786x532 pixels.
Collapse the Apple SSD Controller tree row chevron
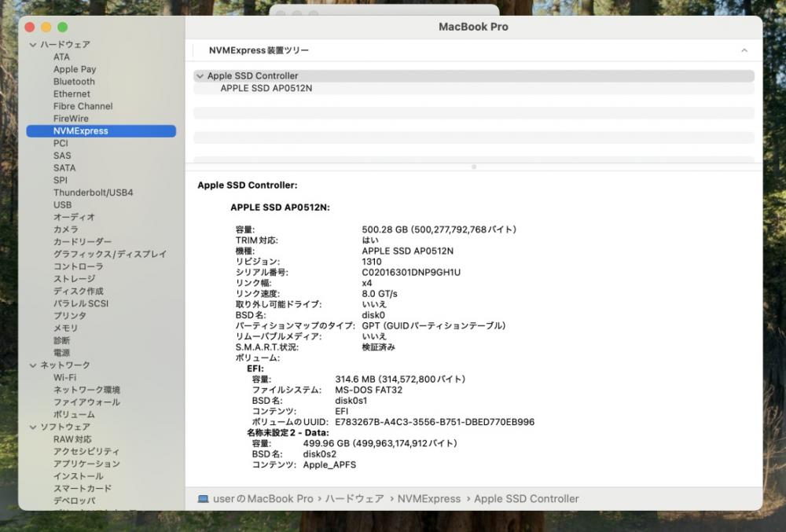pos(200,76)
